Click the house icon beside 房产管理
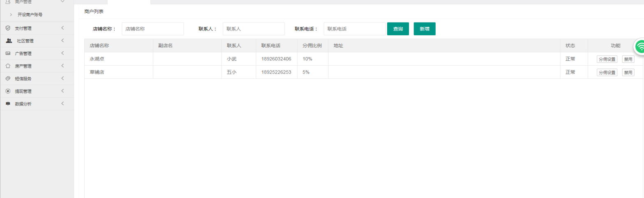The image size is (644, 198). click(8, 66)
